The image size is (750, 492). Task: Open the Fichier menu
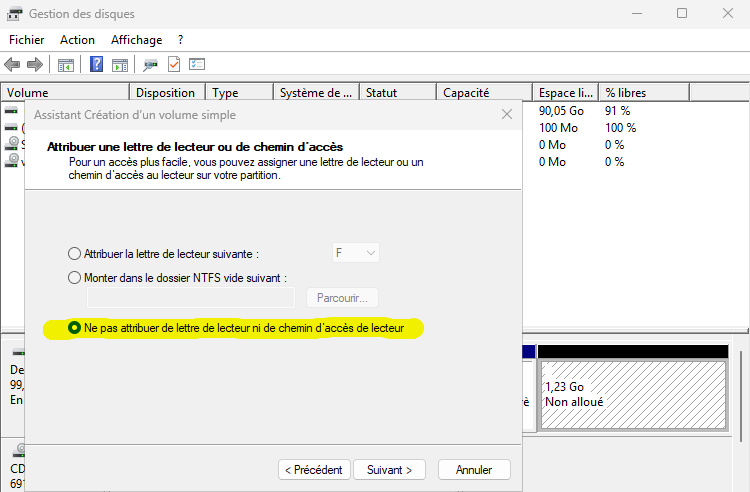(x=27, y=40)
